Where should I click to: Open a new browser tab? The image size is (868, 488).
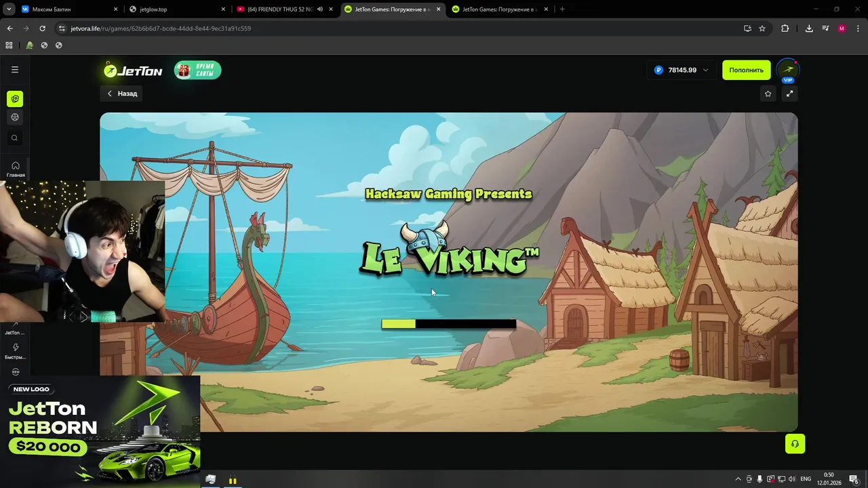tap(562, 9)
